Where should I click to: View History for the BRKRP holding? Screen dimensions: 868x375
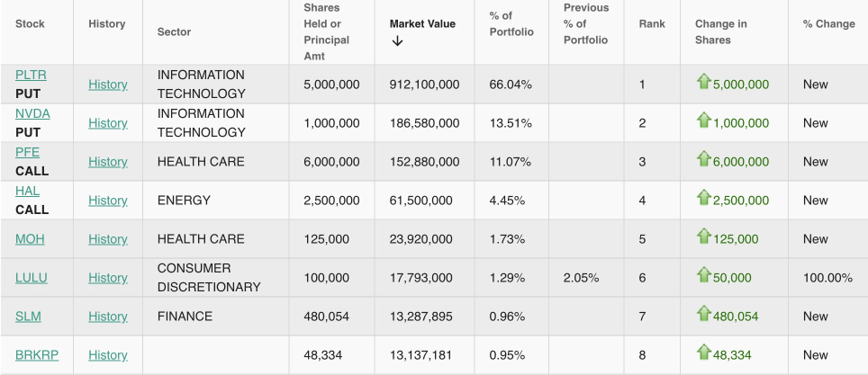107,355
